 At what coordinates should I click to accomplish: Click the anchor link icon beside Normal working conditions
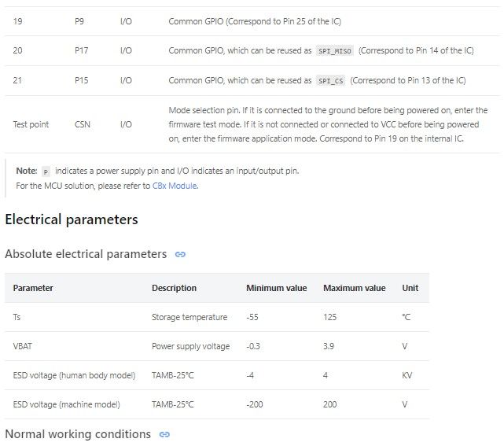(x=164, y=434)
